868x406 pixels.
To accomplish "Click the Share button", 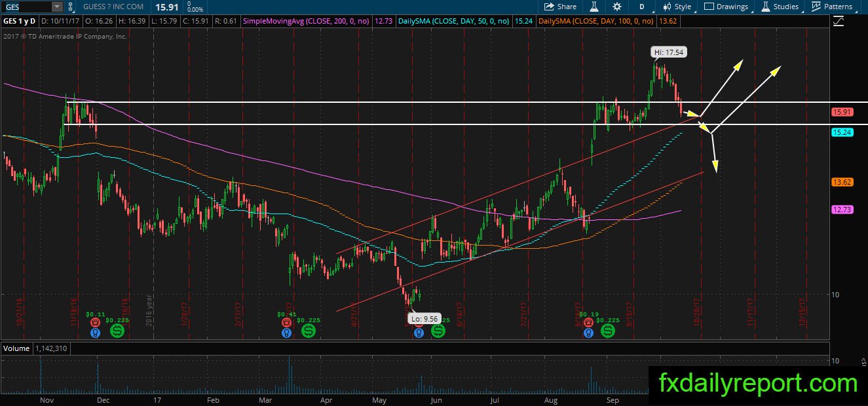I will click(560, 7).
